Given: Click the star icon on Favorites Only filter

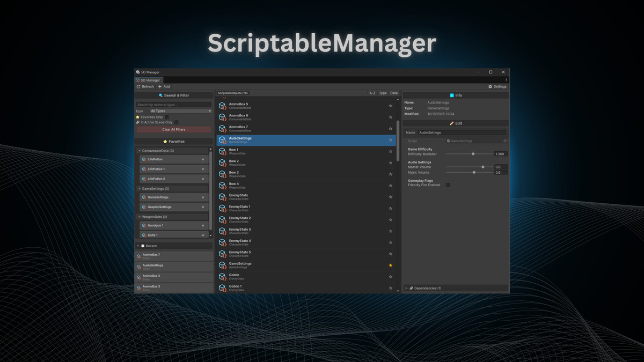Looking at the screenshot, I should (138, 117).
